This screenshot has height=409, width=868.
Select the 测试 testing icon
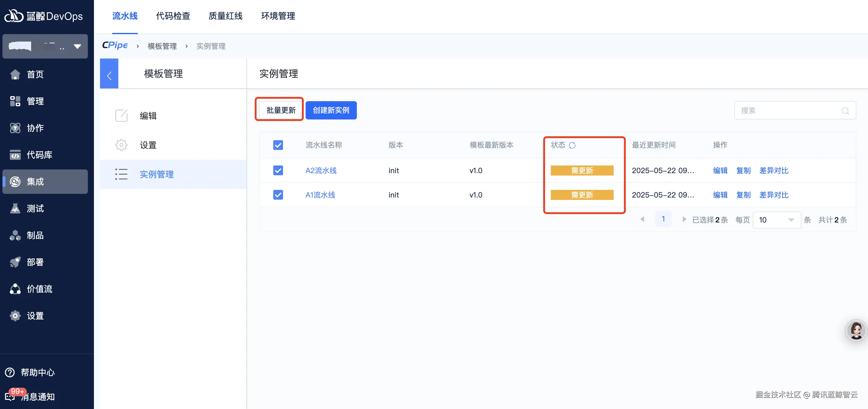(x=15, y=208)
